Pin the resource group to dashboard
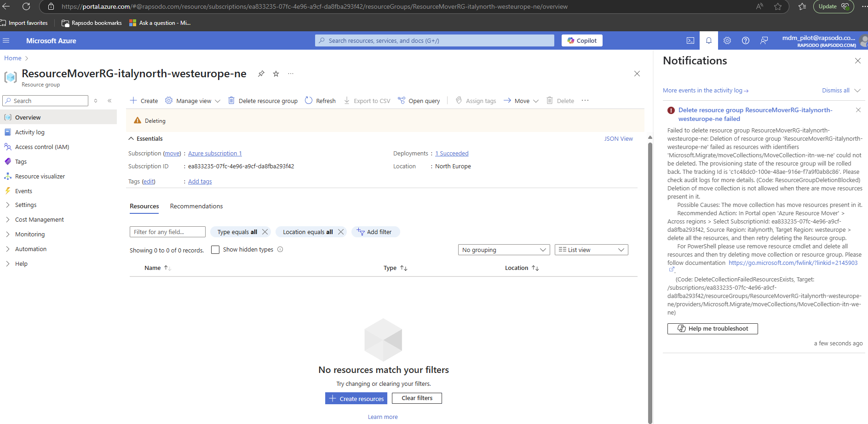This screenshot has height=424, width=868. [261, 74]
